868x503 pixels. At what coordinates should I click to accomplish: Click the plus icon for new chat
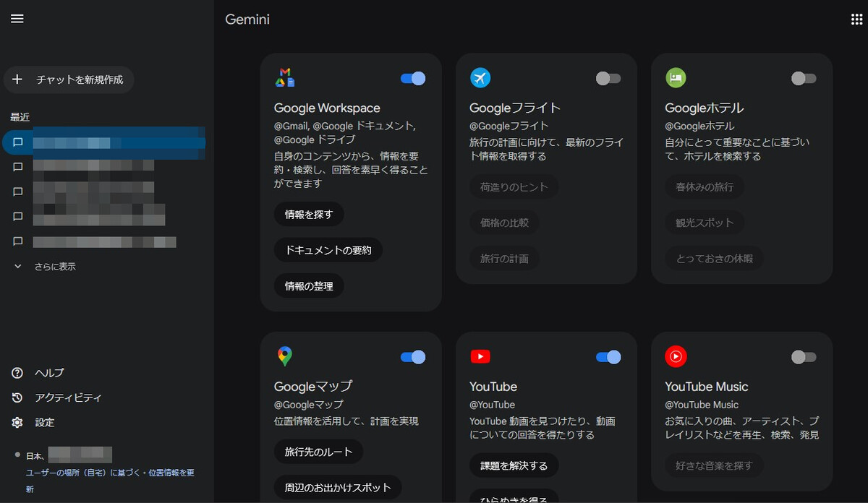[x=18, y=79]
